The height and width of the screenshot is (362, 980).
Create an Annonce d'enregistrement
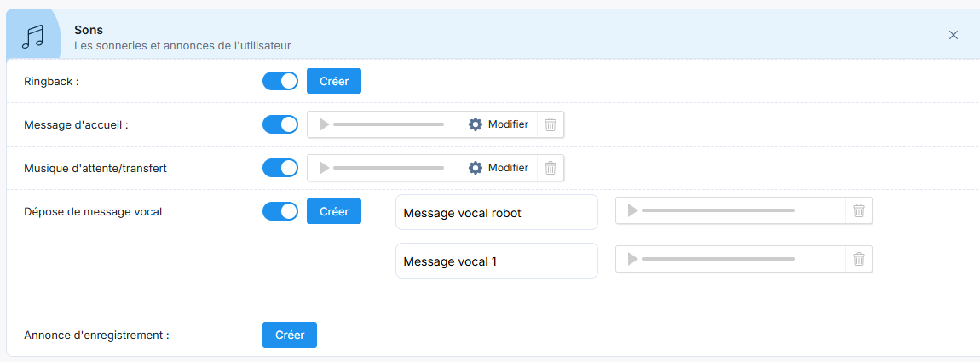pos(290,335)
